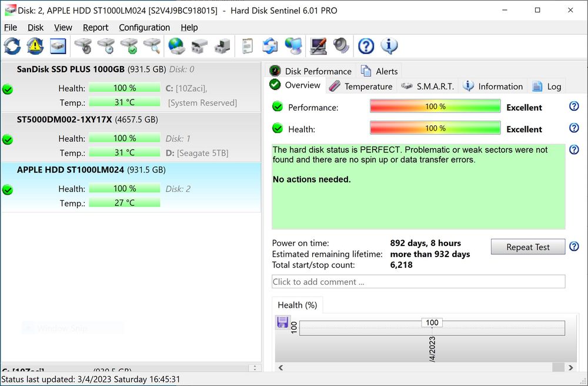
Task: Click APPLE HDD health 100 % bar
Action: (x=125, y=188)
